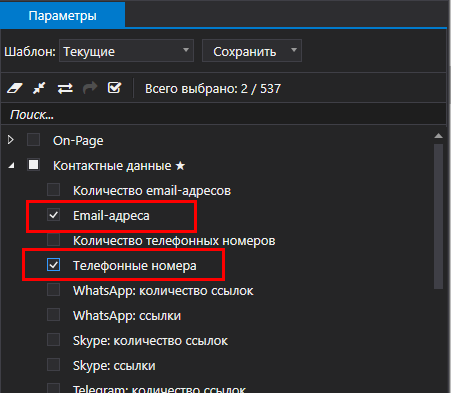Select Skype: ссылки row text

click(x=114, y=366)
